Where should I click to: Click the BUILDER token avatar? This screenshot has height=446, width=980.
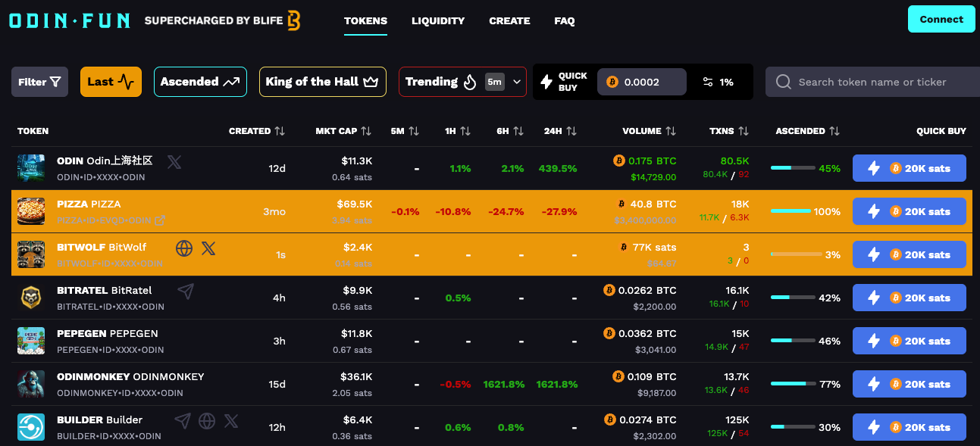click(31, 427)
